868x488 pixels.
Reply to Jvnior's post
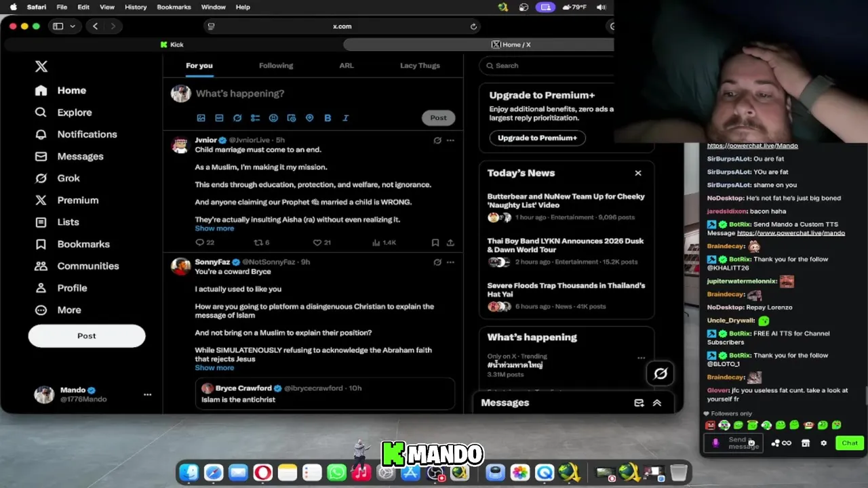(204, 243)
